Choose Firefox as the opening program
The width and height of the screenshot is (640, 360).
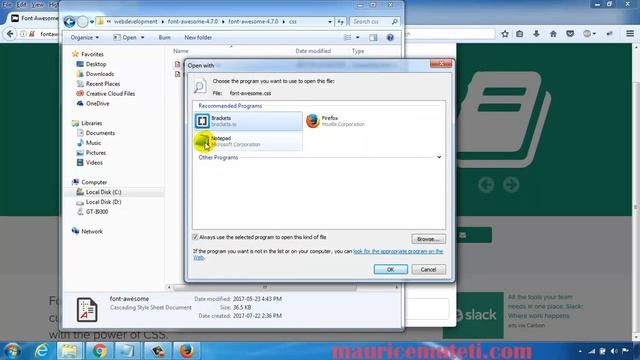click(336, 121)
